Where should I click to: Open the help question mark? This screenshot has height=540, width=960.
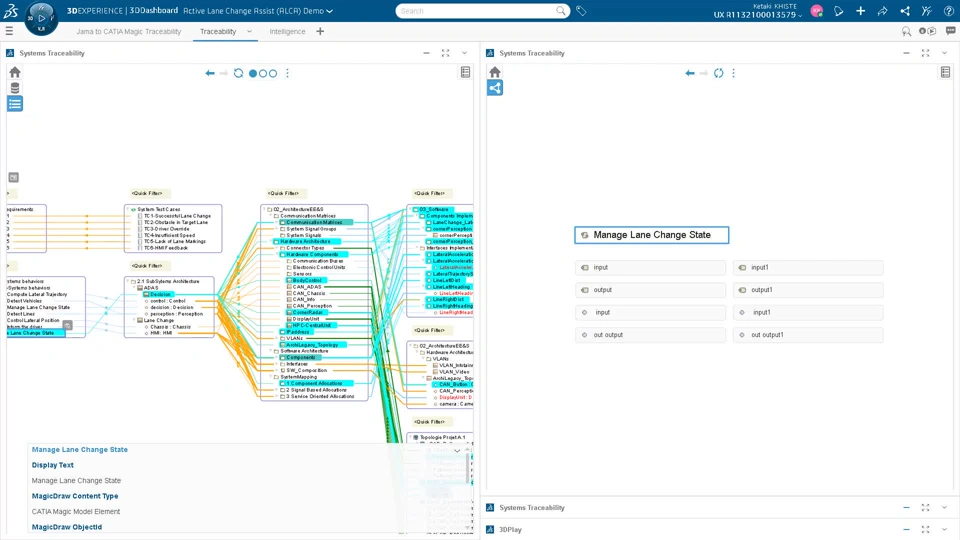point(948,11)
